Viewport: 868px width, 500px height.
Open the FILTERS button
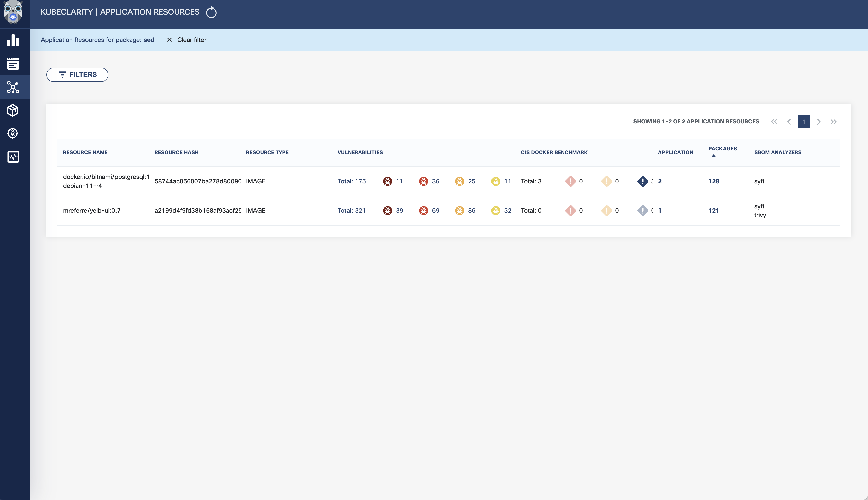coord(77,75)
